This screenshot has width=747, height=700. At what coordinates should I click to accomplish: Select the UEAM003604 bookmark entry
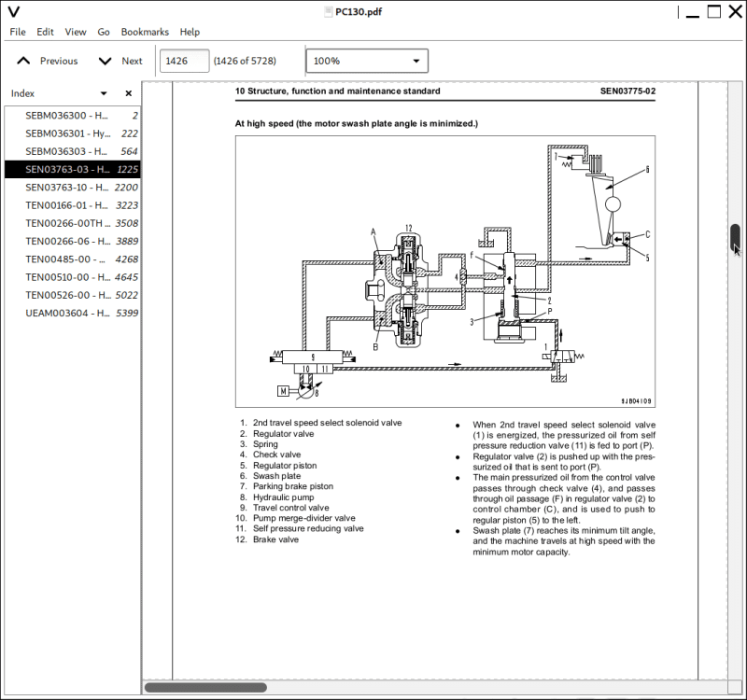[x=67, y=313]
